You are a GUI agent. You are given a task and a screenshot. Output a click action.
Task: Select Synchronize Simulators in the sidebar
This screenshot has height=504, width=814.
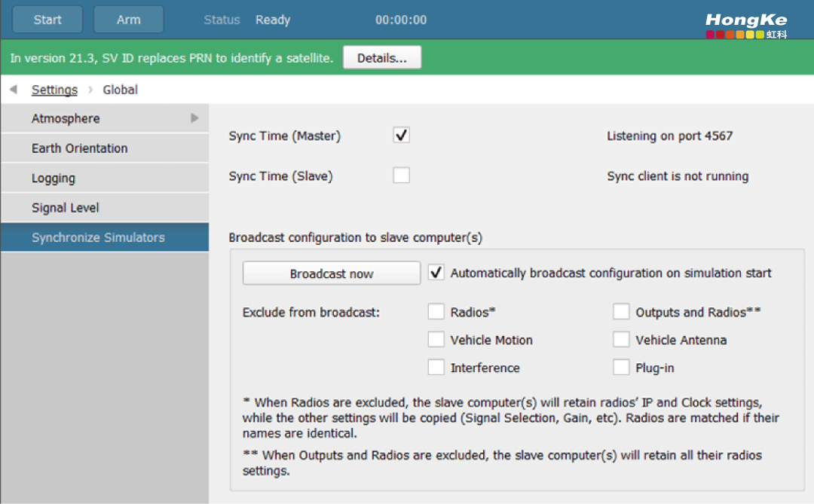coord(105,237)
